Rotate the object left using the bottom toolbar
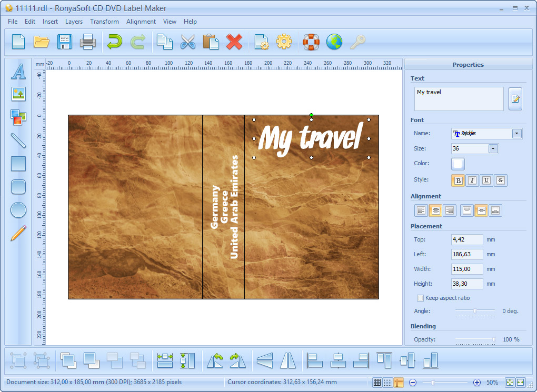The image size is (537, 392). pyautogui.click(x=215, y=360)
